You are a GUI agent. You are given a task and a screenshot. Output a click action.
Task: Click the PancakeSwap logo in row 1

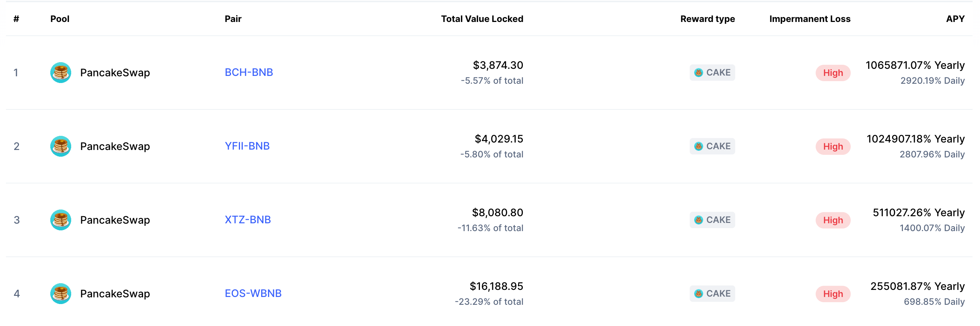pyautogui.click(x=60, y=73)
